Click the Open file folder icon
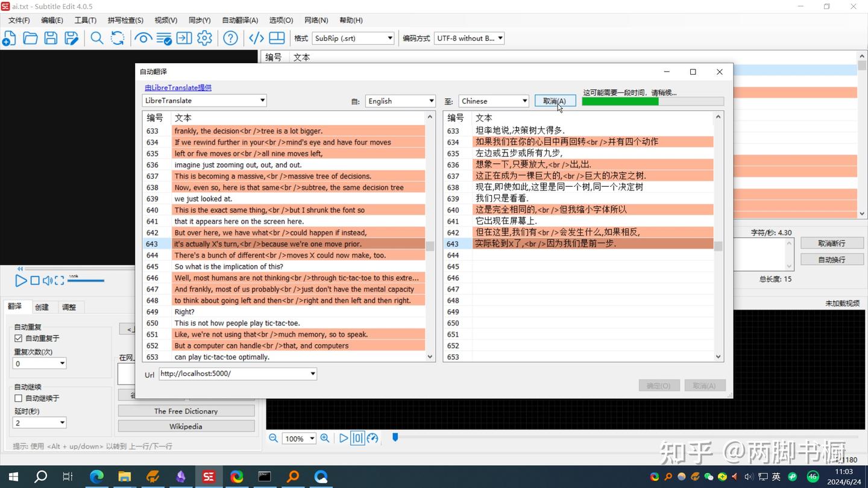This screenshot has height=488, width=868. (30, 39)
